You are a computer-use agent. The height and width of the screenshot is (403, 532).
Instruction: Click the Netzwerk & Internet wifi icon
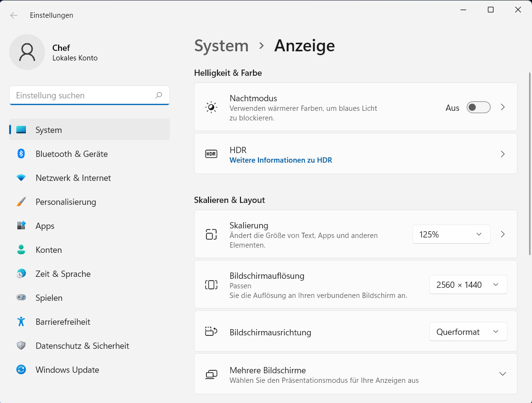[21, 178]
